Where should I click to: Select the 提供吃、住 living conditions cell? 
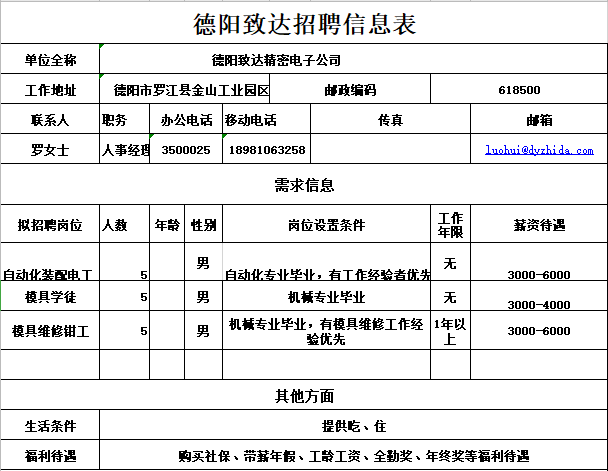point(353,426)
